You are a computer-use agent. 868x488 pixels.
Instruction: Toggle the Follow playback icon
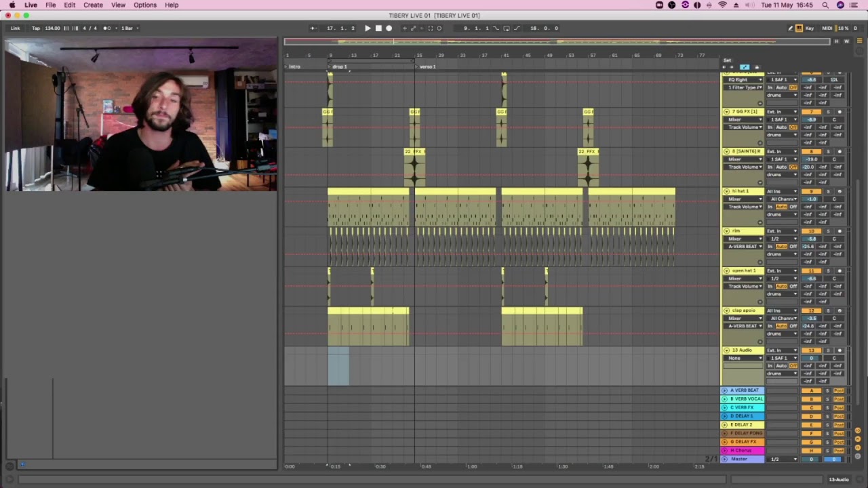[314, 28]
